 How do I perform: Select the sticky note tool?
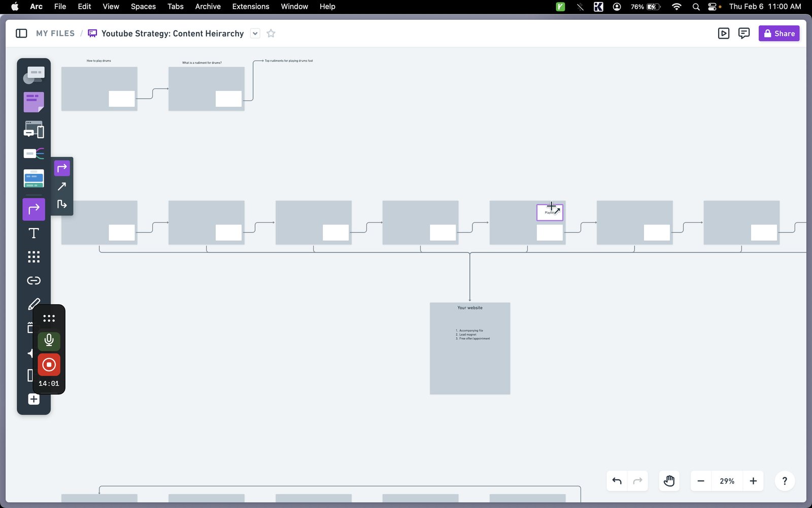click(33, 102)
